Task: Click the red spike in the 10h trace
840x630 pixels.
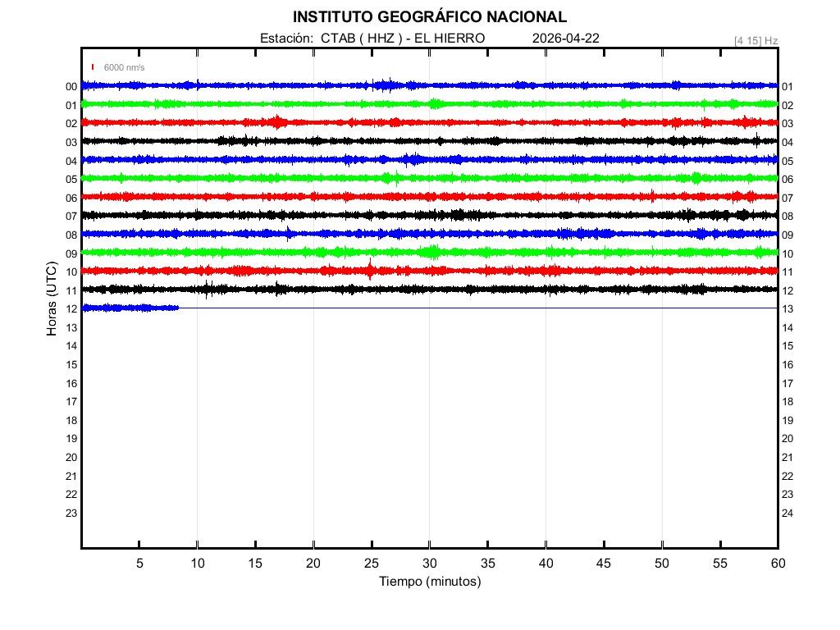Action: click(371, 270)
